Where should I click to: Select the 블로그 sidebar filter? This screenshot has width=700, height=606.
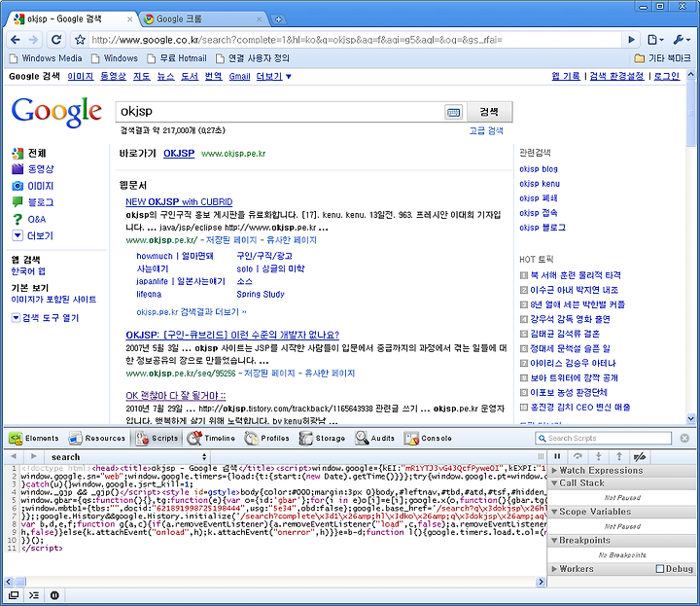pyautogui.click(x=33, y=202)
